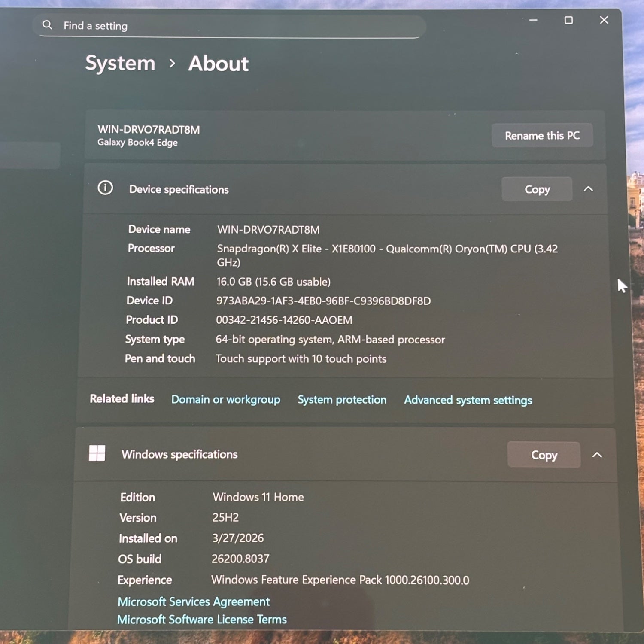The height and width of the screenshot is (644, 644).
Task: Open Advanced system settings
Action: [468, 400]
